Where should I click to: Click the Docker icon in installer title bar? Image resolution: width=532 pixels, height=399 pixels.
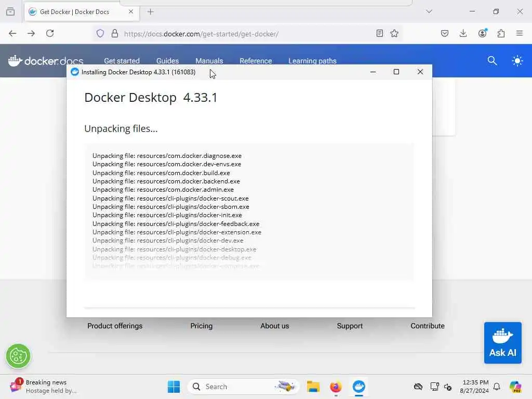[75, 72]
